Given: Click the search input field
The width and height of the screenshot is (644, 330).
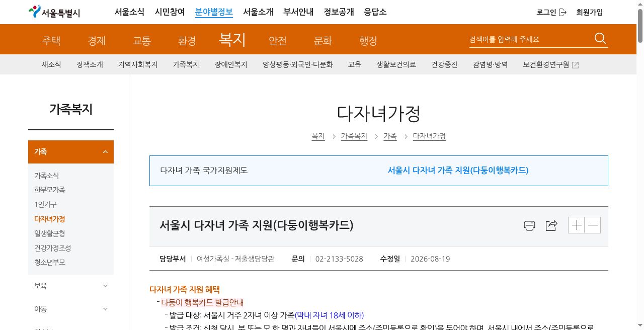Looking at the screenshot, I should (x=529, y=39).
